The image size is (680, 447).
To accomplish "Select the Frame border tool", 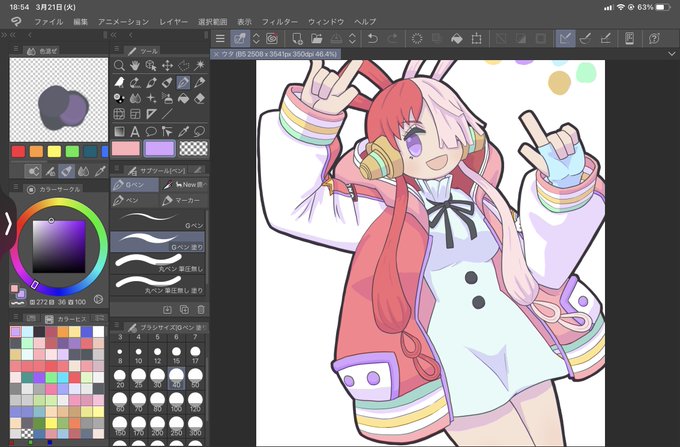I will pos(135,114).
